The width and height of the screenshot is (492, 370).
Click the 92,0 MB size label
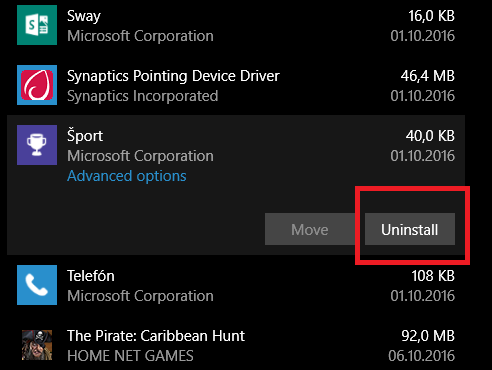tap(428, 336)
